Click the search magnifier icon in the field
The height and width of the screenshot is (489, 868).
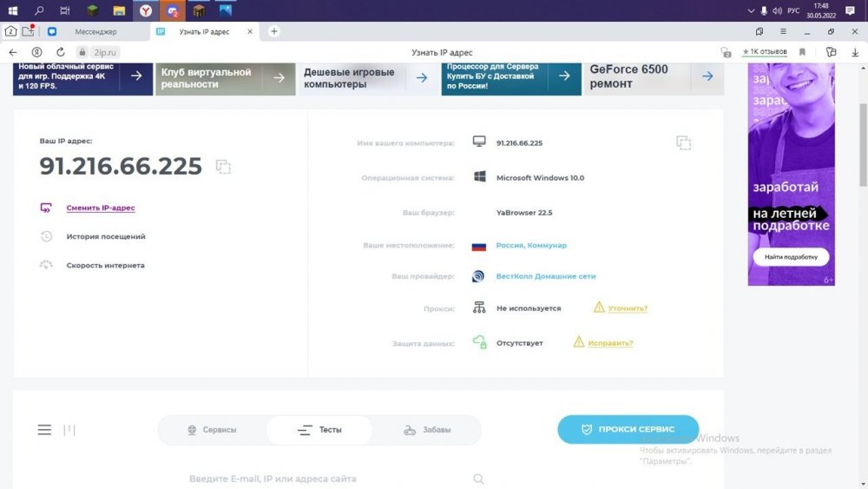pos(479,479)
